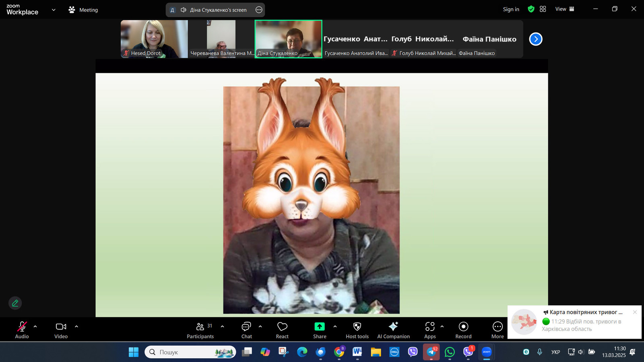The height and width of the screenshot is (362, 644).
Task: Open WhatsApp from the taskbar
Action: point(450,352)
